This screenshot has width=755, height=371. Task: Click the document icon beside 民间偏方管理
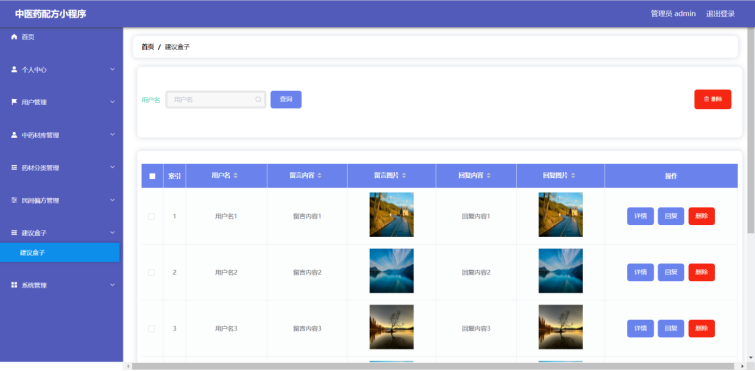click(x=14, y=200)
